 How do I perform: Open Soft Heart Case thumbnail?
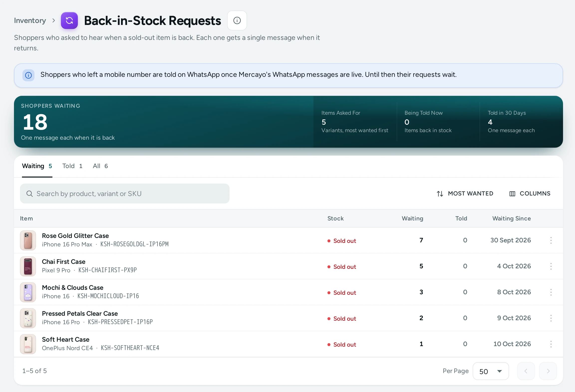pyautogui.click(x=28, y=344)
